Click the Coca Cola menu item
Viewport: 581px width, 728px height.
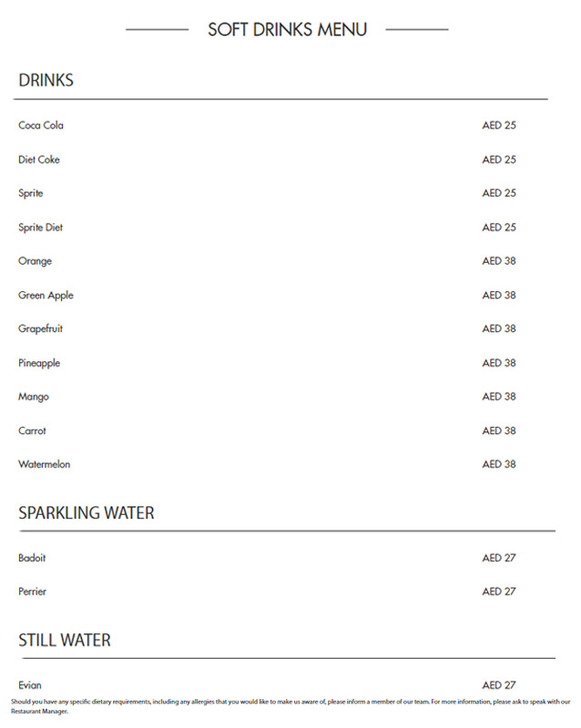coord(41,126)
